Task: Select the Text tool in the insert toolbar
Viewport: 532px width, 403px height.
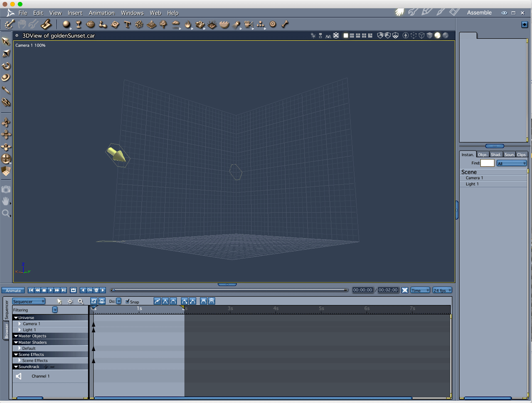Action: 127,25
